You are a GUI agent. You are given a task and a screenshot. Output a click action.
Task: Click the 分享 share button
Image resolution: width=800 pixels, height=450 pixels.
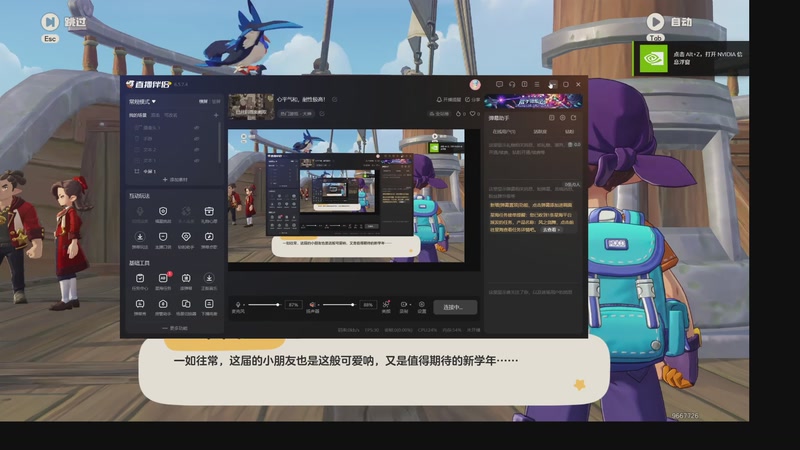tap(472, 99)
